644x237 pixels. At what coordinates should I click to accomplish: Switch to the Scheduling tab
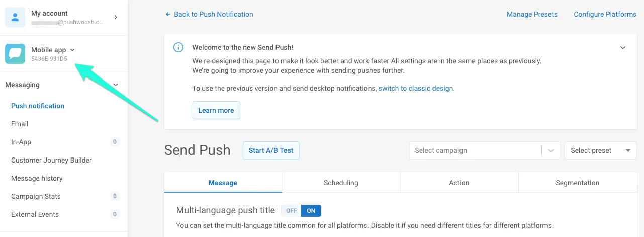(341, 183)
